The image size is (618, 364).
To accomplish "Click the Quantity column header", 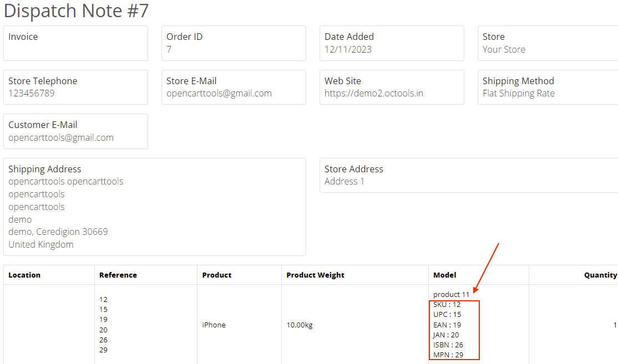I will (600, 275).
